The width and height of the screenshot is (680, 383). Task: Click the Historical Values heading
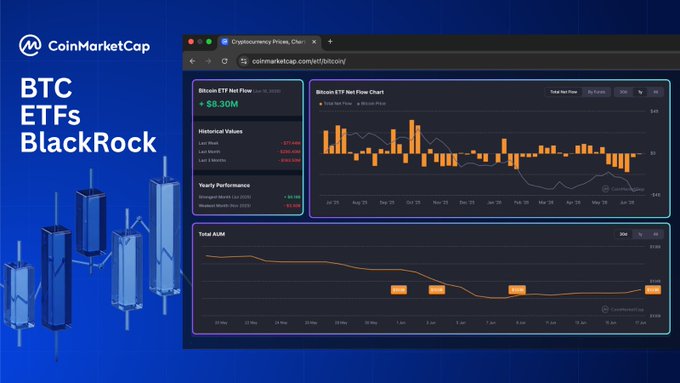pos(220,131)
